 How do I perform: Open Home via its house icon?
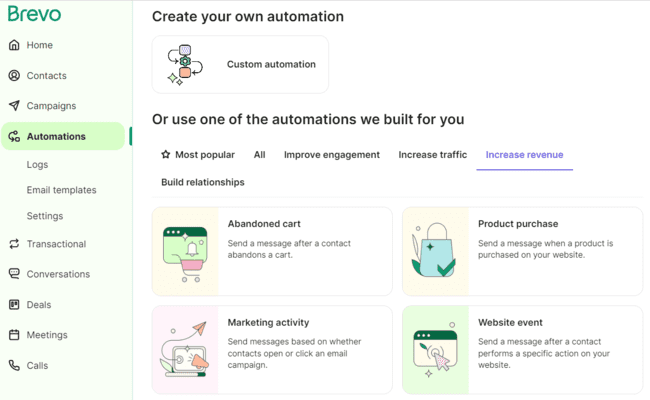14,45
